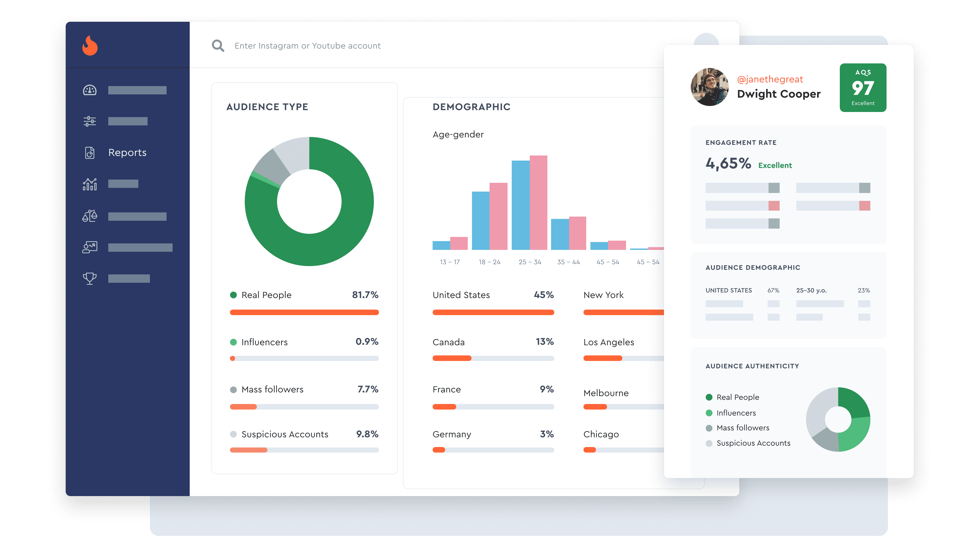The width and height of the screenshot is (980, 553).
Task: Toggle Mass followers in the authenticity legend
Action: click(742, 428)
